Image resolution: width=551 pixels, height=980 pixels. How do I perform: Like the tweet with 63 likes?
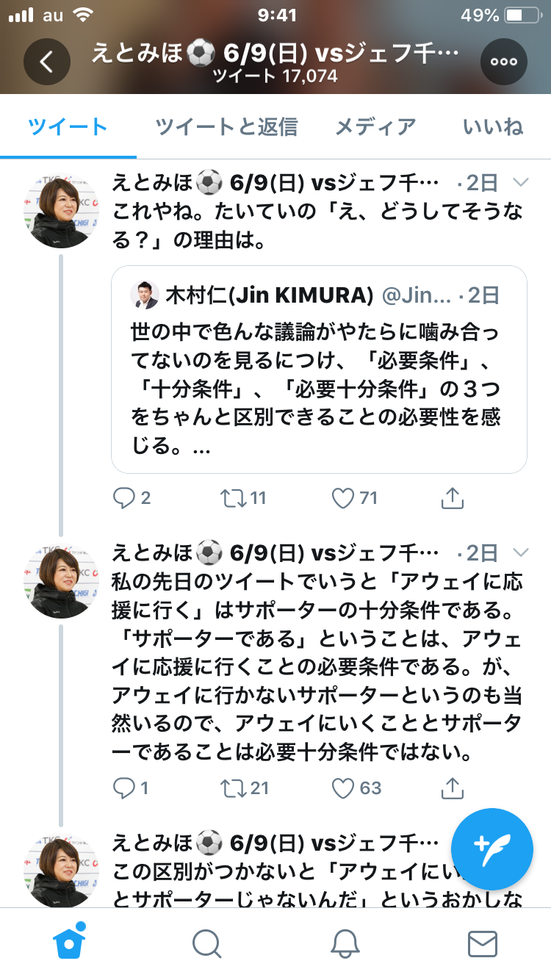point(343,788)
